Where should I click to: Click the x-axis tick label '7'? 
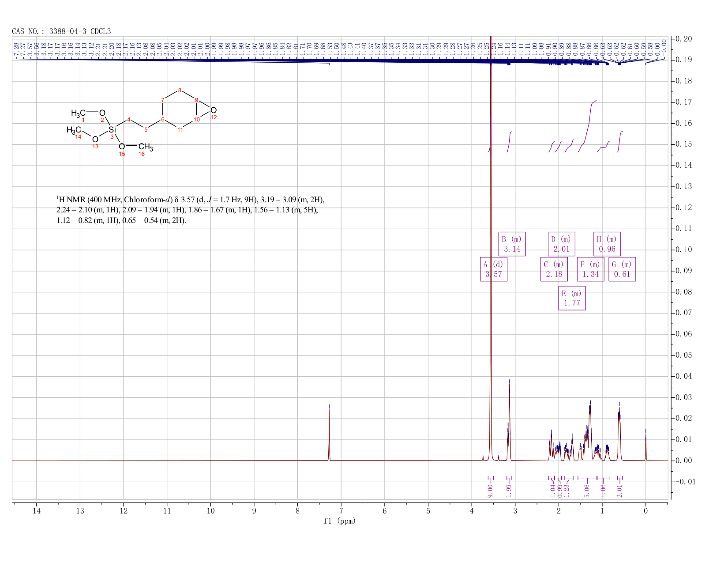(341, 511)
